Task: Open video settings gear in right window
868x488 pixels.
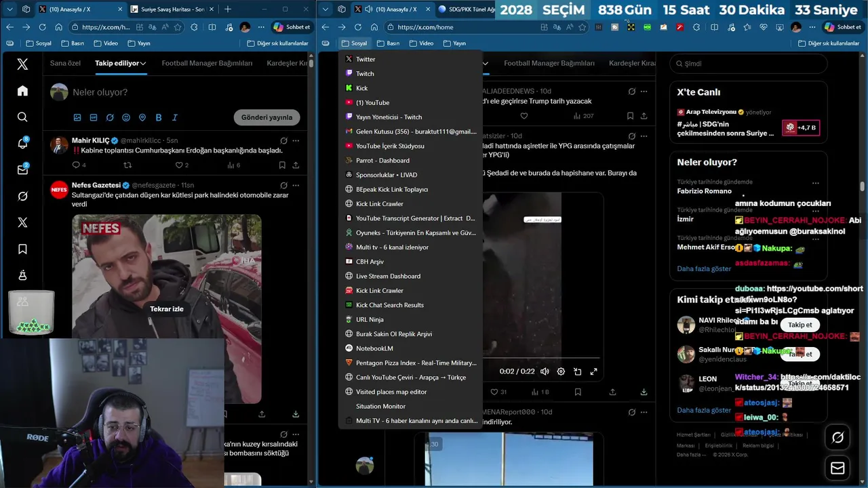Action: click(x=561, y=371)
